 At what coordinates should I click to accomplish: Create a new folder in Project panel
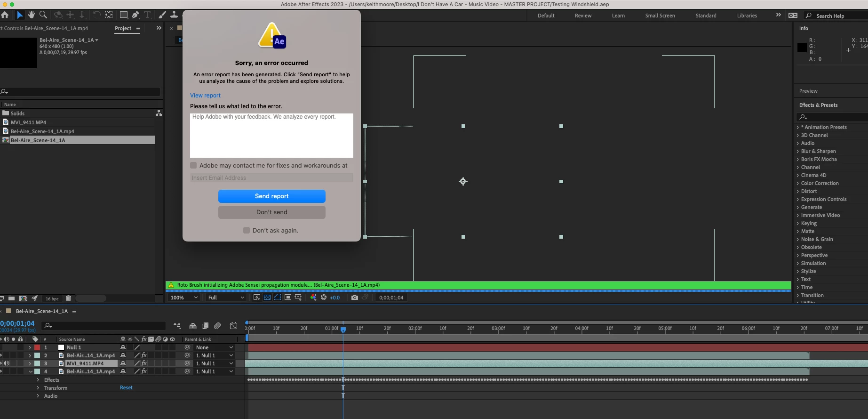pos(11,298)
